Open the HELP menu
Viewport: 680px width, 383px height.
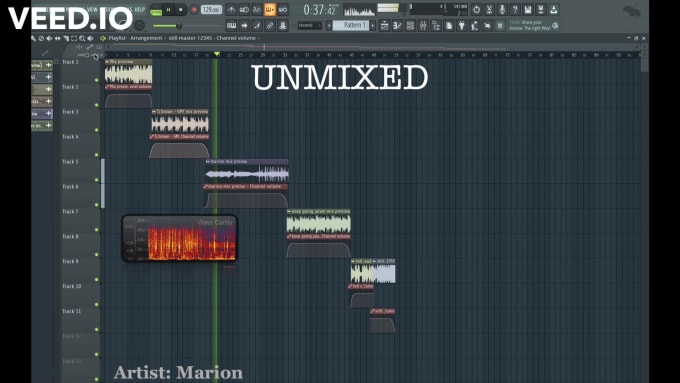[x=139, y=10]
